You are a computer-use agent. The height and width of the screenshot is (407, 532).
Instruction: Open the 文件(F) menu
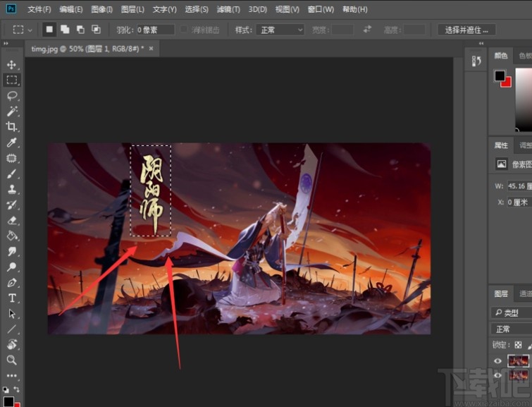pos(39,9)
